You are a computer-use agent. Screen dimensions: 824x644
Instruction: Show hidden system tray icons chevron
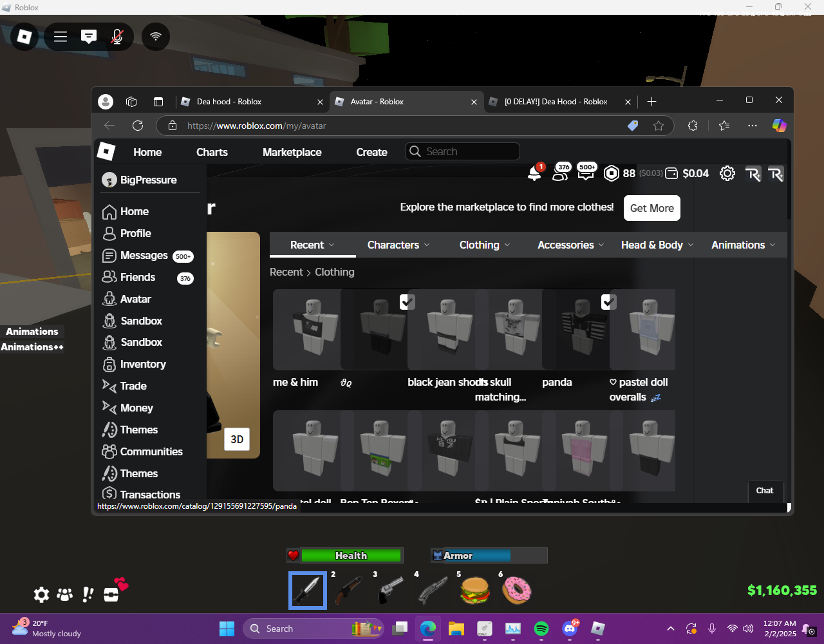671,629
